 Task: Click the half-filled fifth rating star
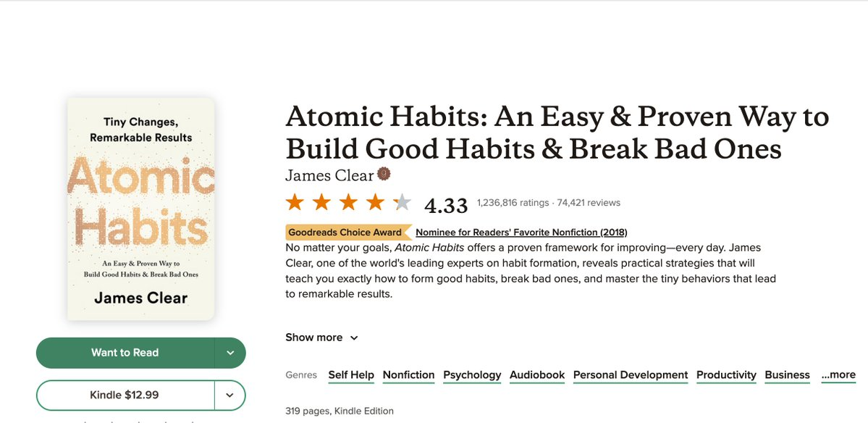(402, 202)
